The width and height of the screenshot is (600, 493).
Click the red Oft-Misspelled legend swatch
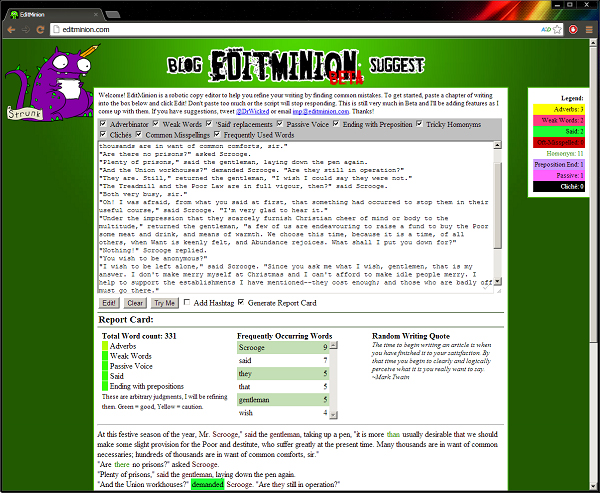(559, 143)
